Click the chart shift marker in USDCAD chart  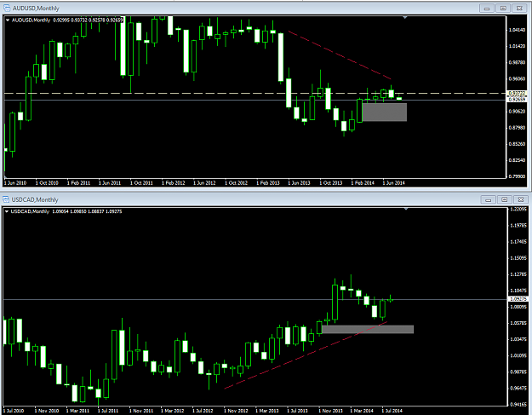point(406,209)
